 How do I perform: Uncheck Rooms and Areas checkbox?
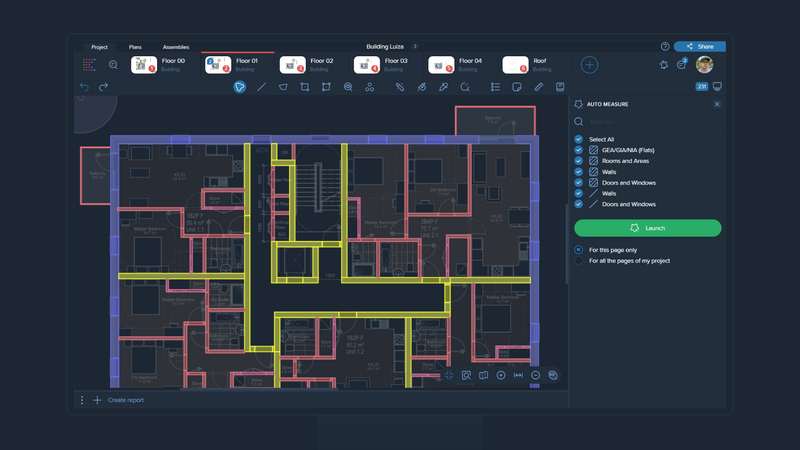tap(579, 161)
